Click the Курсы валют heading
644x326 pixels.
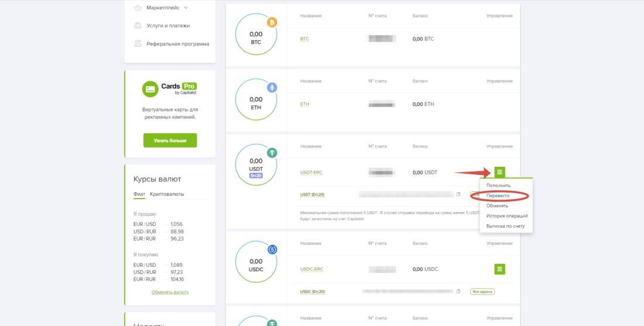pyautogui.click(x=157, y=179)
